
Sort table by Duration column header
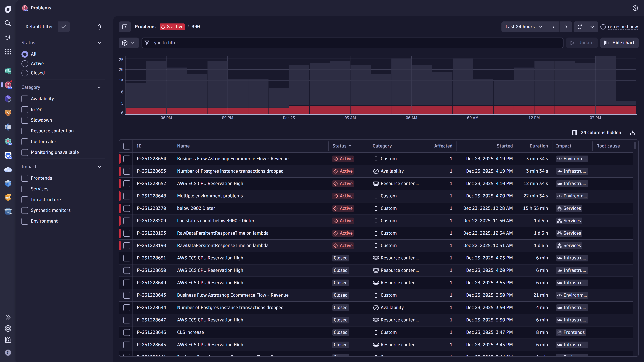pyautogui.click(x=539, y=146)
